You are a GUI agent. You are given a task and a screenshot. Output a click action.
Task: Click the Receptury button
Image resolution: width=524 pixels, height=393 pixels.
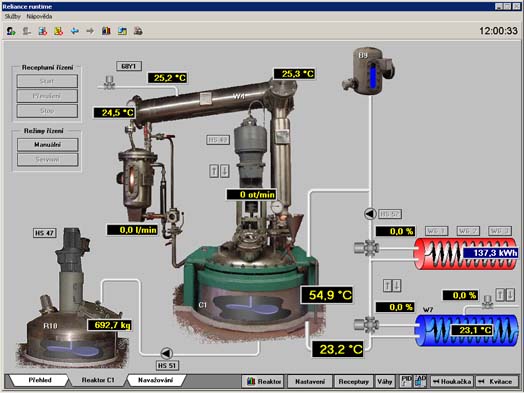tap(354, 381)
